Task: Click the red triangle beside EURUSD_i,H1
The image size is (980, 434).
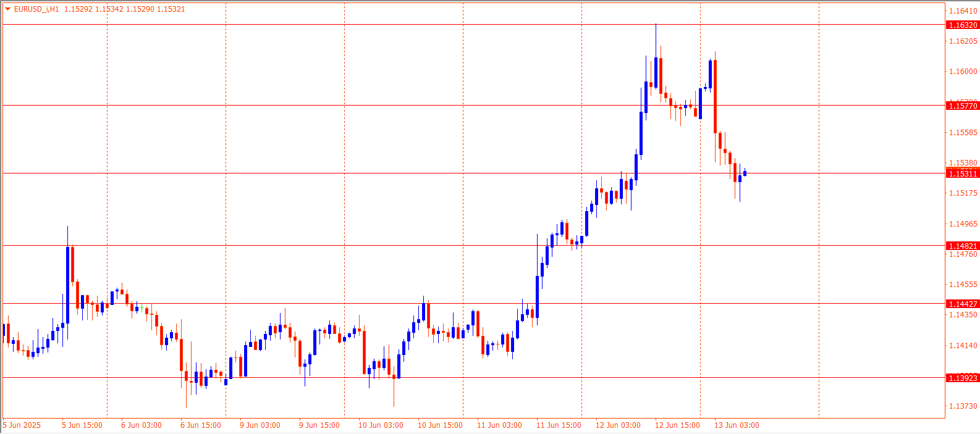Action: point(8,9)
